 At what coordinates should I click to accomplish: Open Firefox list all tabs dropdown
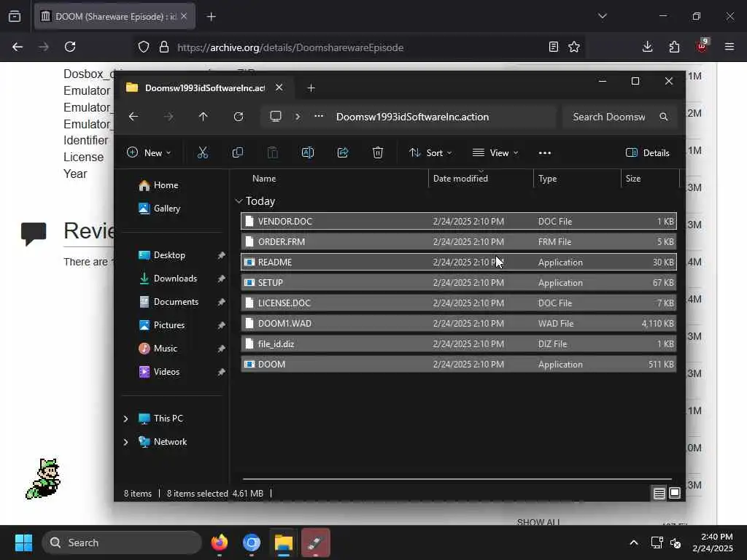tap(602, 16)
